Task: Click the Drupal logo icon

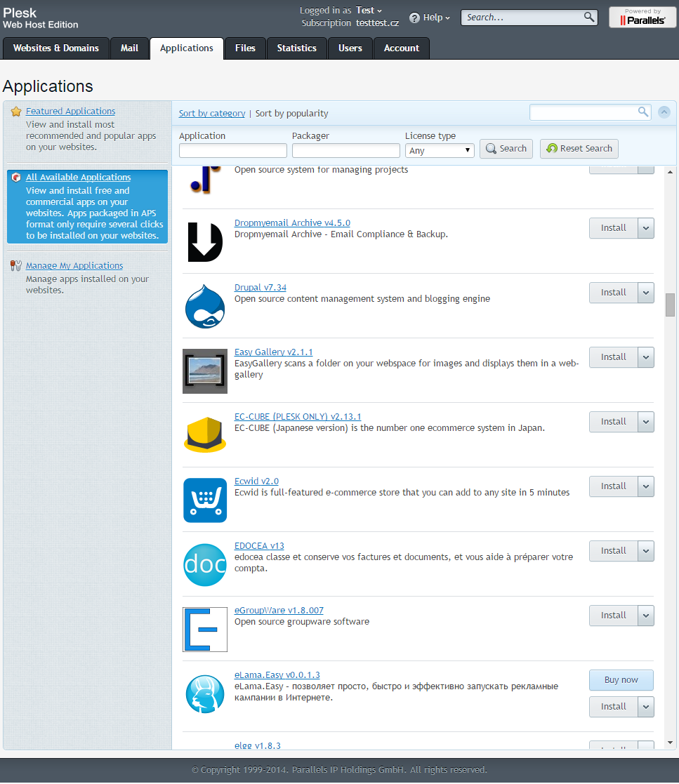Action: 205,306
